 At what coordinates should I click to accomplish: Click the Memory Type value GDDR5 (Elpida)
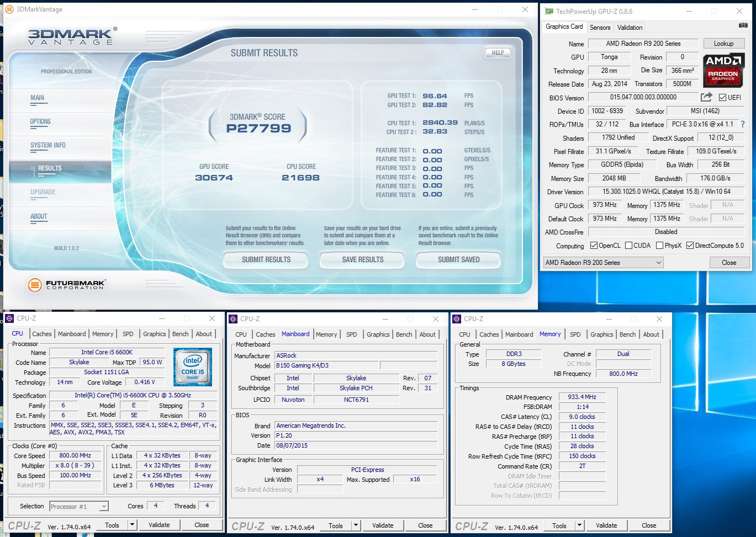point(622,164)
